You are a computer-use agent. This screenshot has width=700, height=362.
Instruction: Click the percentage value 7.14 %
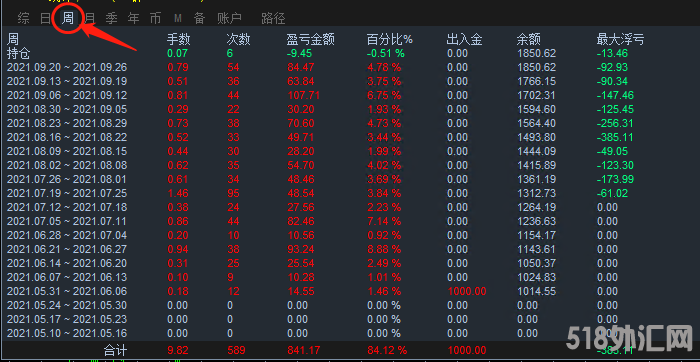tap(383, 221)
